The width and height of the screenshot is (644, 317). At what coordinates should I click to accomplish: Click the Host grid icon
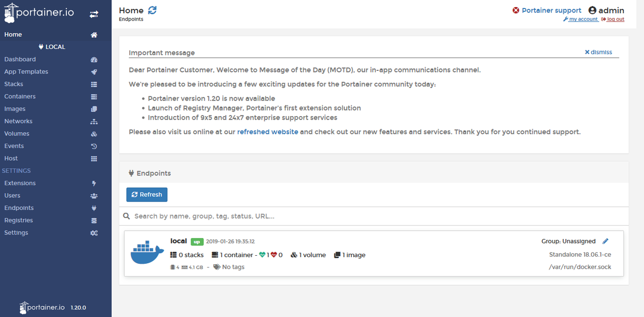(94, 159)
